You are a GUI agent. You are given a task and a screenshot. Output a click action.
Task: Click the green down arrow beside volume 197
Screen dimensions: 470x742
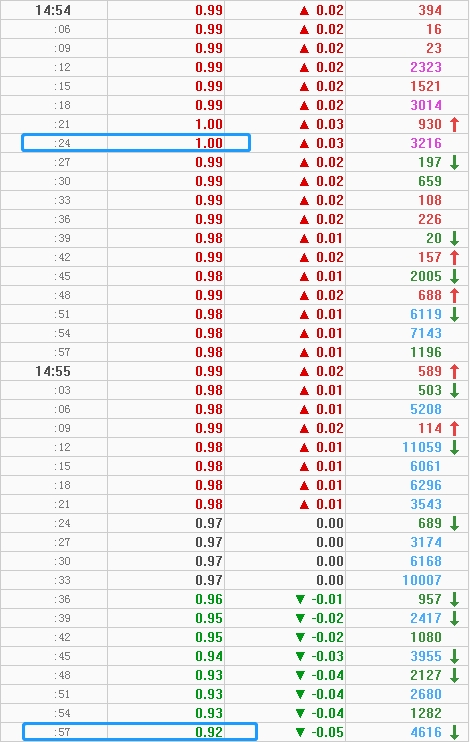[454, 162]
